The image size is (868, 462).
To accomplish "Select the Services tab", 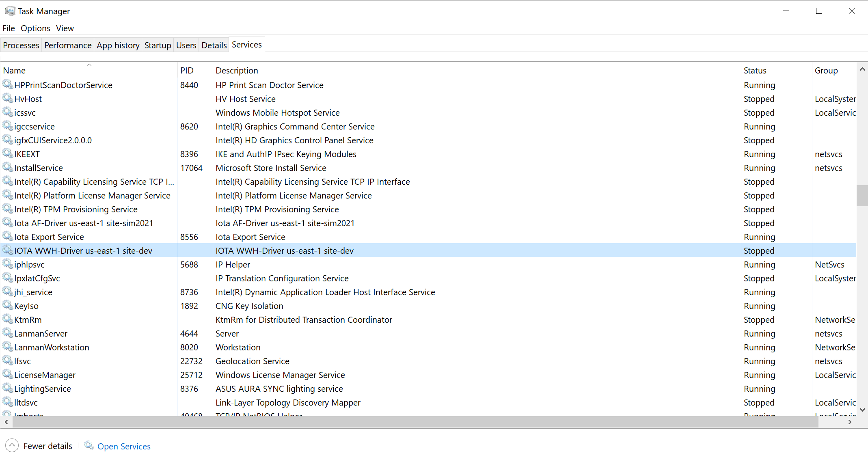I will click(x=247, y=44).
